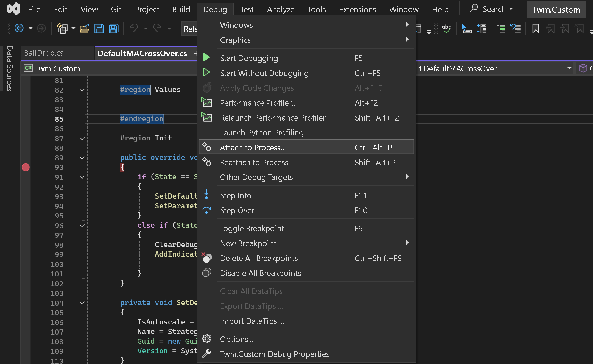Collapse the if block at line 91
The height and width of the screenshot is (364, 593).
pyautogui.click(x=82, y=177)
